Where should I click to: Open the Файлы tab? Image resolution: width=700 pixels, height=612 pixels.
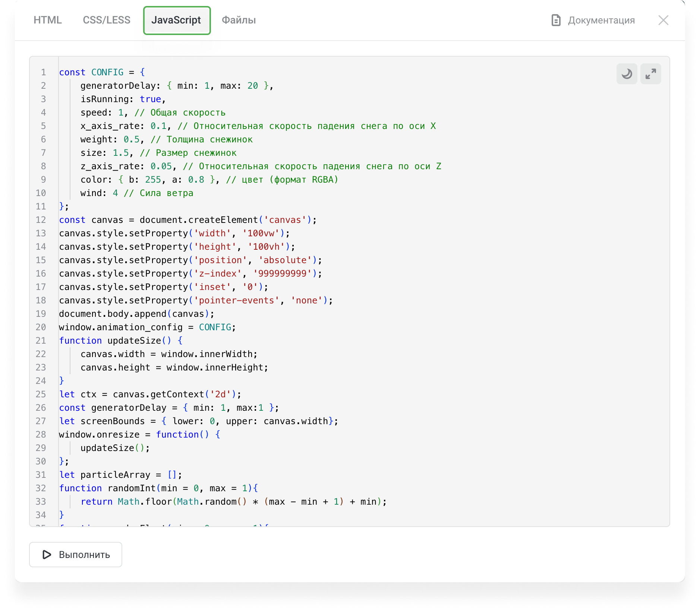tap(238, 20)
